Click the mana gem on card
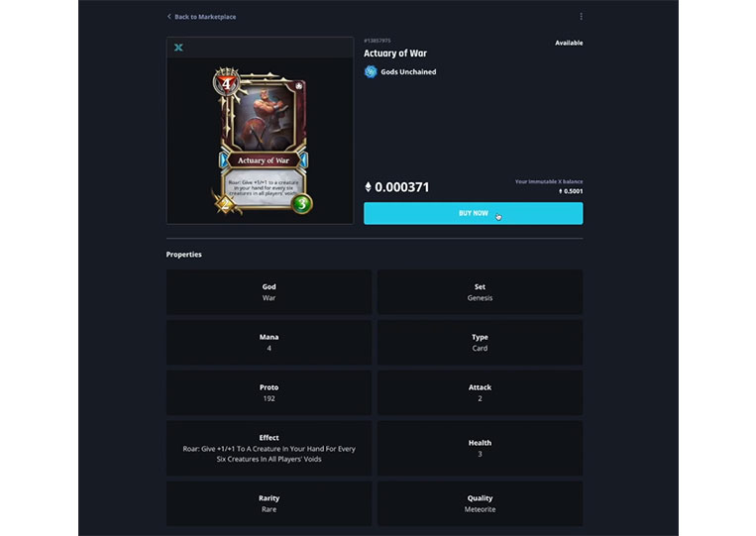The height and width of the screenshot is (536, 756). click(226, 83)
